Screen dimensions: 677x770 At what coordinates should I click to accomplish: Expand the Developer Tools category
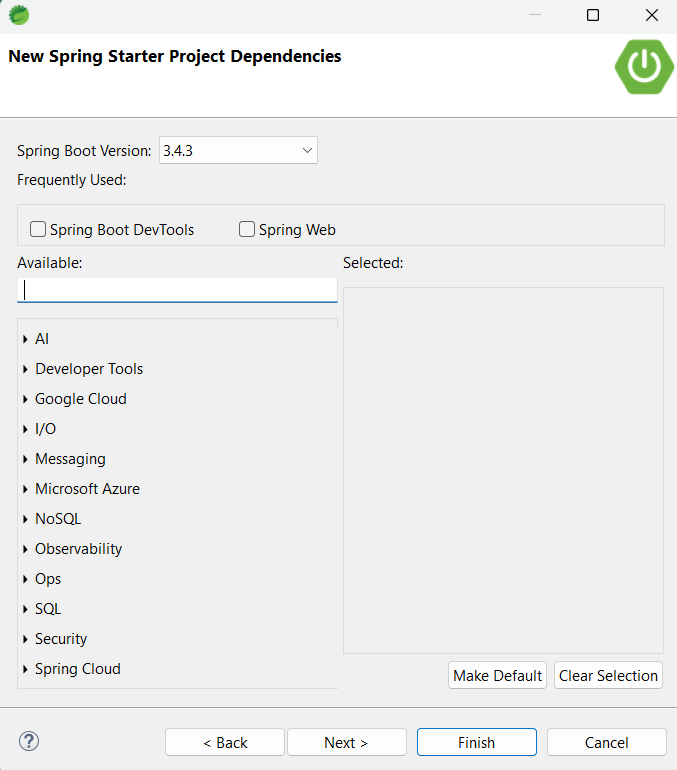point(25,370)
